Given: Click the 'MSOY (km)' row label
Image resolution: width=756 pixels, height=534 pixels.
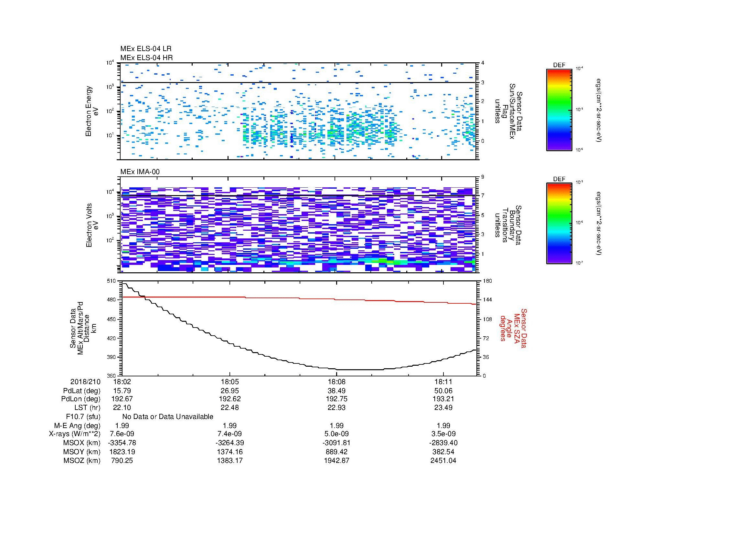Looking at the screenshot, I should 82,452.
